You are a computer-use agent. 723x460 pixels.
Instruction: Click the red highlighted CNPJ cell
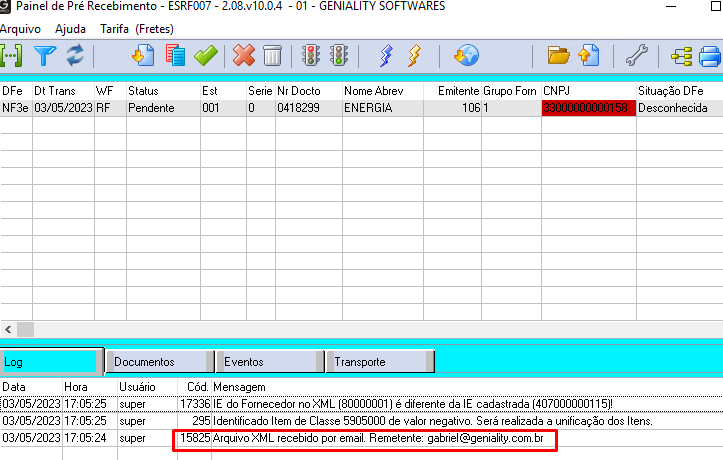589,108
